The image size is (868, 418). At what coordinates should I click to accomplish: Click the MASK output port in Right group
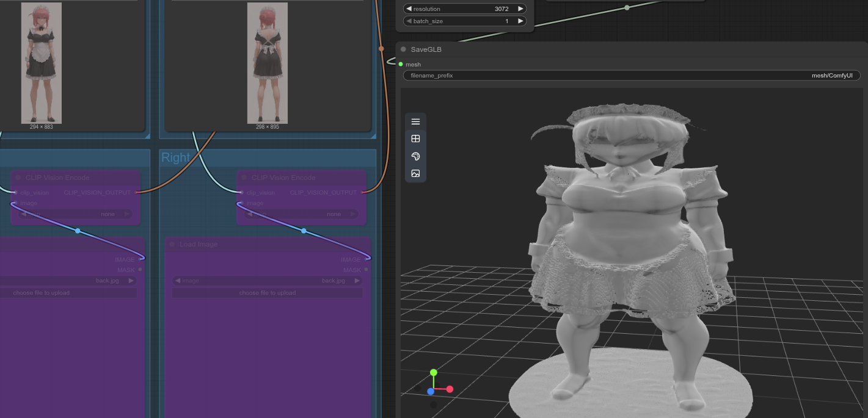(366, 270)
